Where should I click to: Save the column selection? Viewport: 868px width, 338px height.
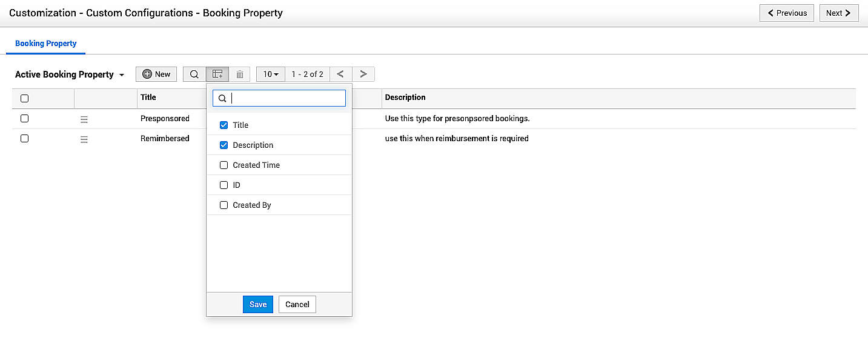click(x=258, y=304)
